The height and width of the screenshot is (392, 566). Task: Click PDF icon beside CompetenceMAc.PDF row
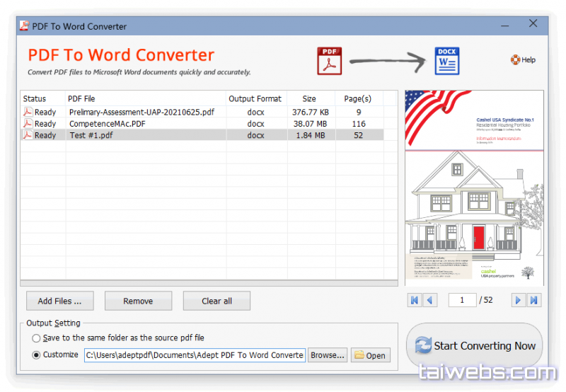(28, 124)
